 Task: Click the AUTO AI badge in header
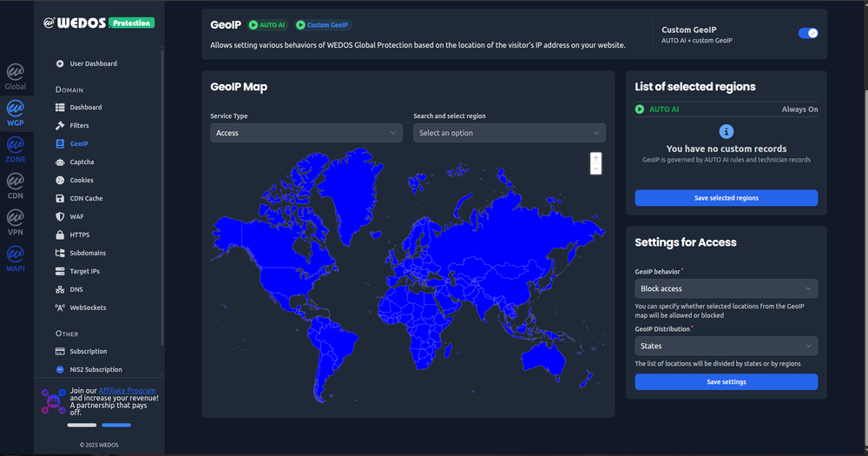click(267, 25)
